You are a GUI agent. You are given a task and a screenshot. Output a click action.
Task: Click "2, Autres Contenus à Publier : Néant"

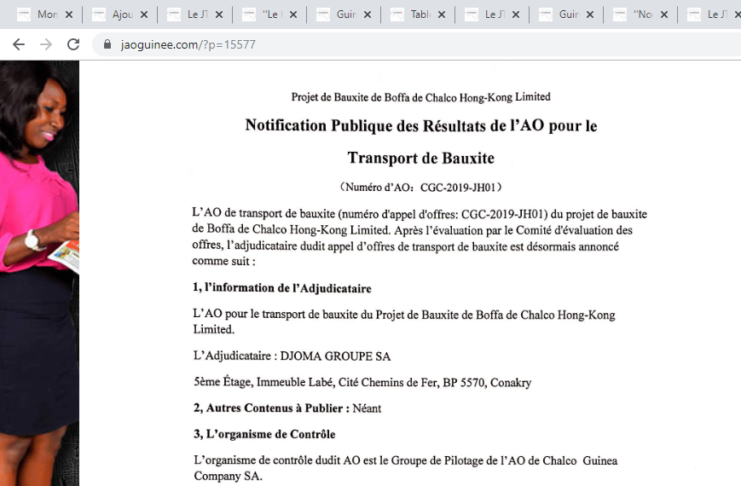(287, 408)
